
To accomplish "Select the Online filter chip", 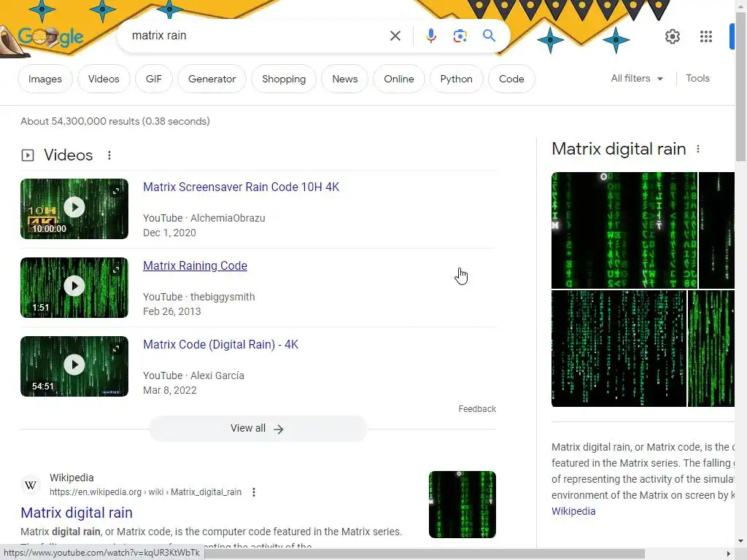I will tap(399, 79).
